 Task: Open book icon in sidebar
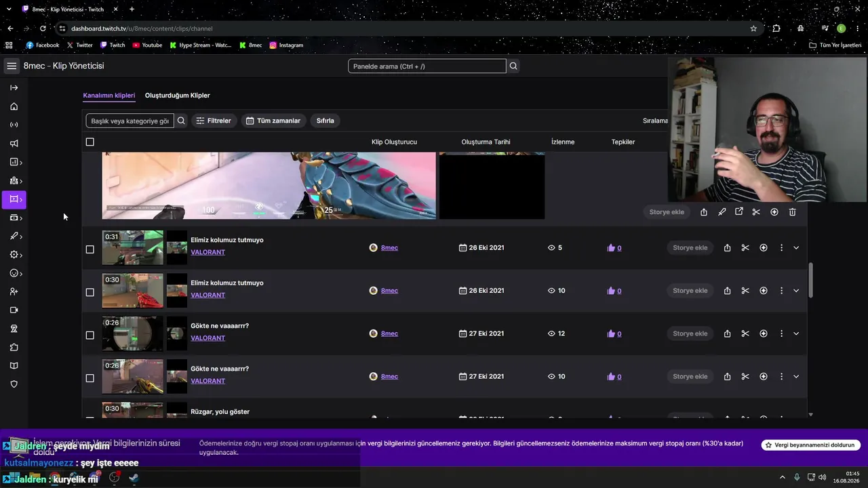(14, 366)
